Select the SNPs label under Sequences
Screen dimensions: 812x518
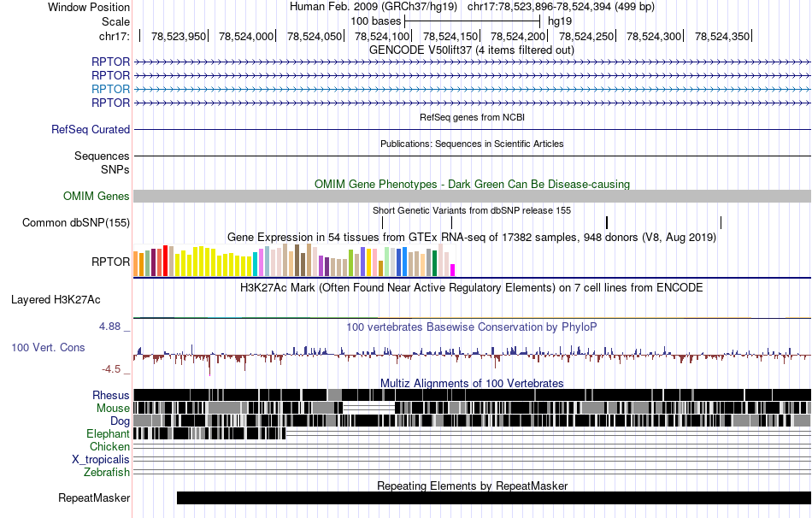(x=115, y=169)
